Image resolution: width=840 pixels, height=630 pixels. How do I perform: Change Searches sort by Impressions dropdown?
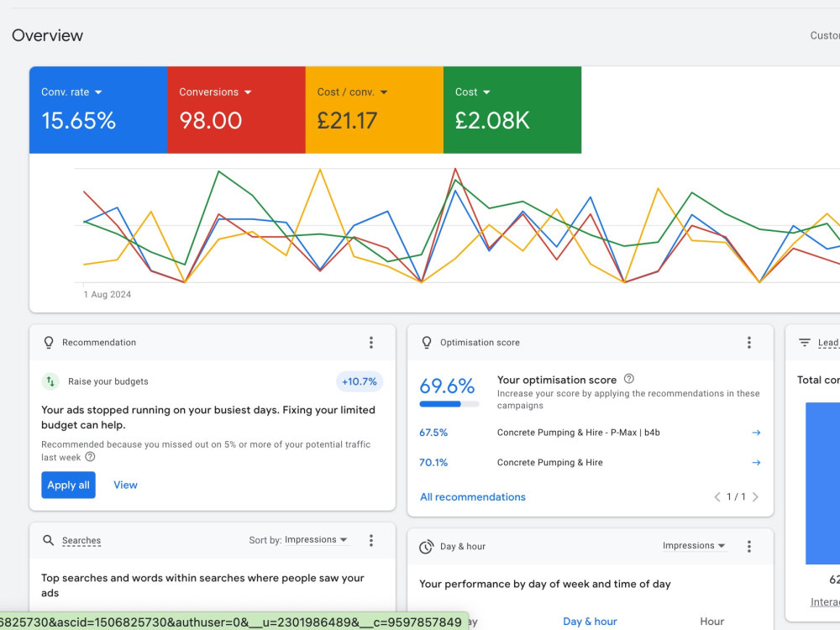tap(316, 539)
